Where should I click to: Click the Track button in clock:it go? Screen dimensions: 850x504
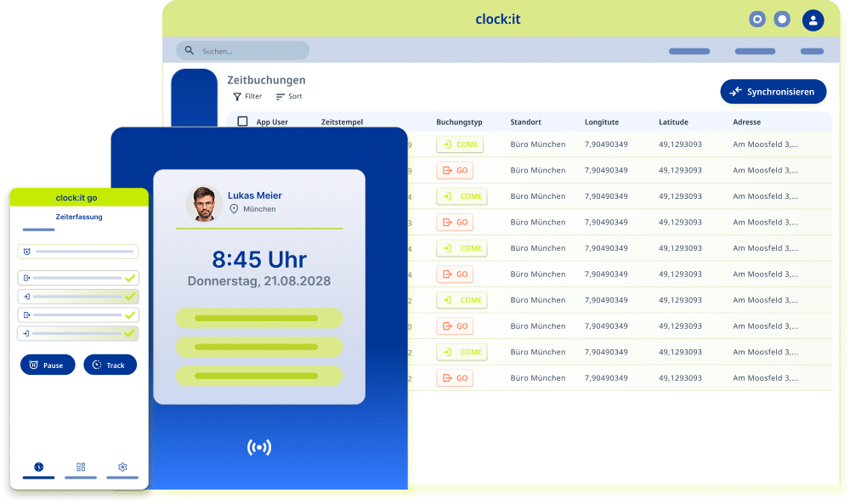click(x=110, y=365)
